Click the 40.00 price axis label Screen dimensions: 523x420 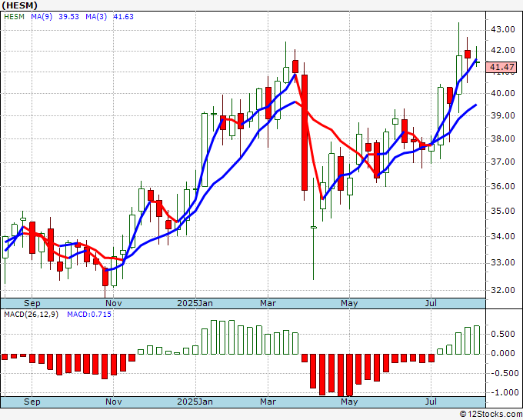click(503, 93)
